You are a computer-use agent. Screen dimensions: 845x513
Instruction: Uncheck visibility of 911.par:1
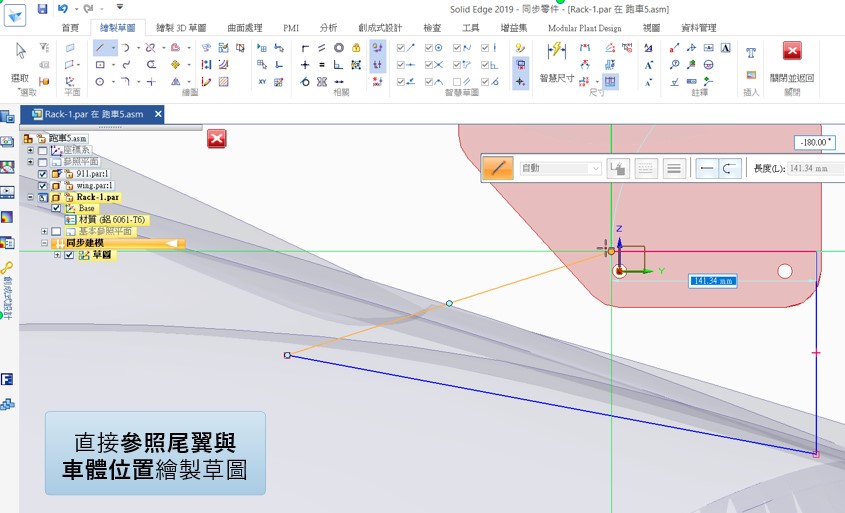(x=43, y=174)
